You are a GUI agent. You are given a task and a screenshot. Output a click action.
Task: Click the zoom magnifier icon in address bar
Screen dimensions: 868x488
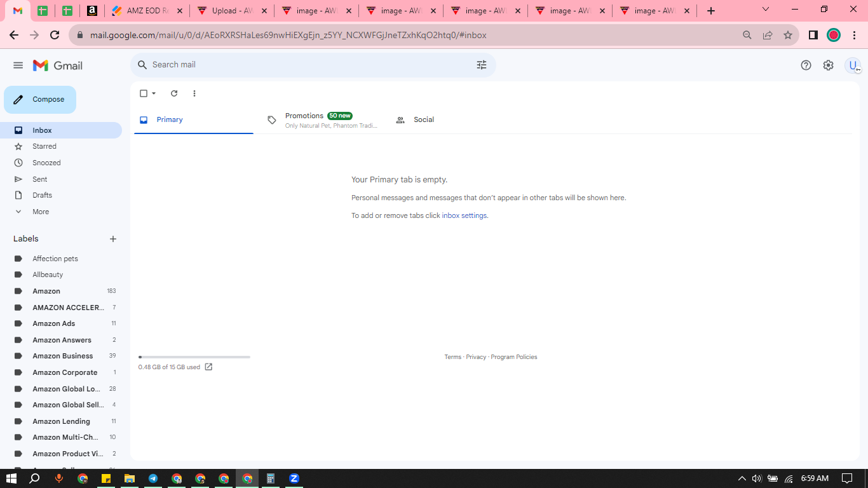(x=747, y=35)
